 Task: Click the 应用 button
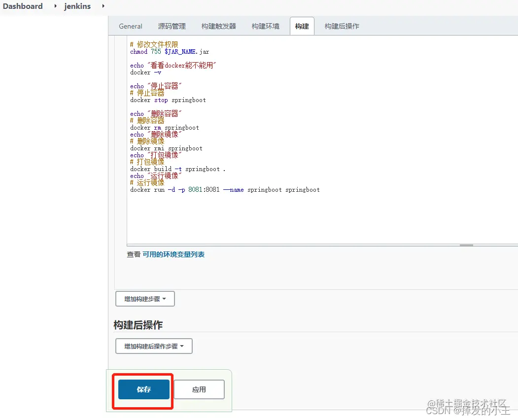pos(199,389)
